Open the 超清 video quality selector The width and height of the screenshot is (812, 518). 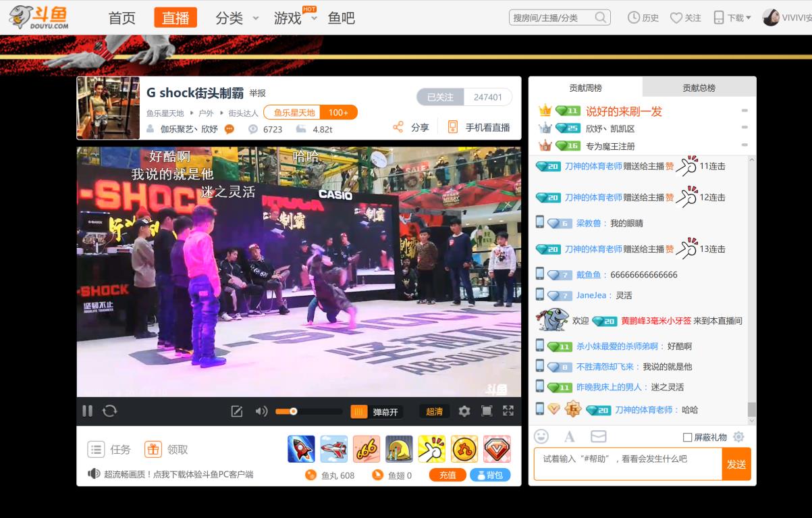(434, 411)
